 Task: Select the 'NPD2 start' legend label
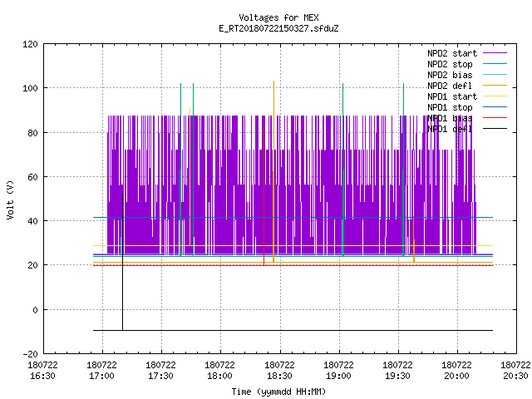[x=452, y=53]
